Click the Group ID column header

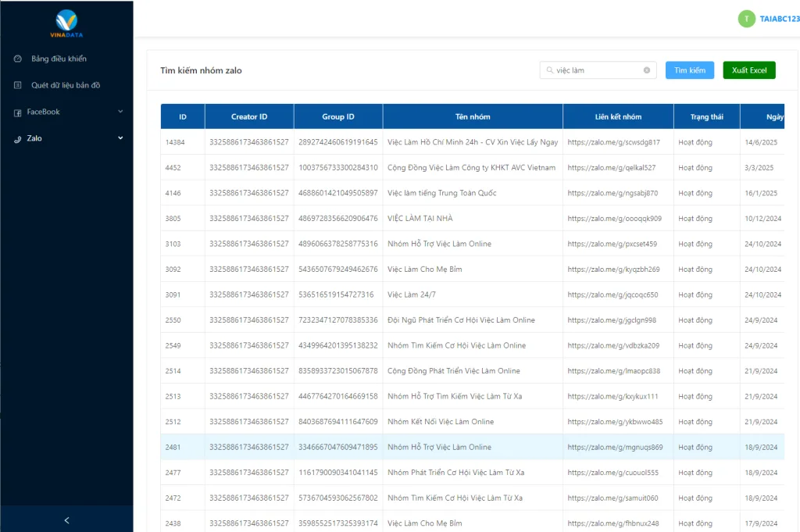pyautogui.click(x=337, y=117)
